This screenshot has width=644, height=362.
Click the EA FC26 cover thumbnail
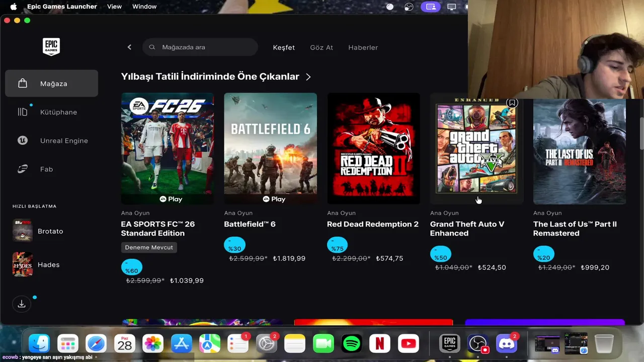(x=167, y=148)
